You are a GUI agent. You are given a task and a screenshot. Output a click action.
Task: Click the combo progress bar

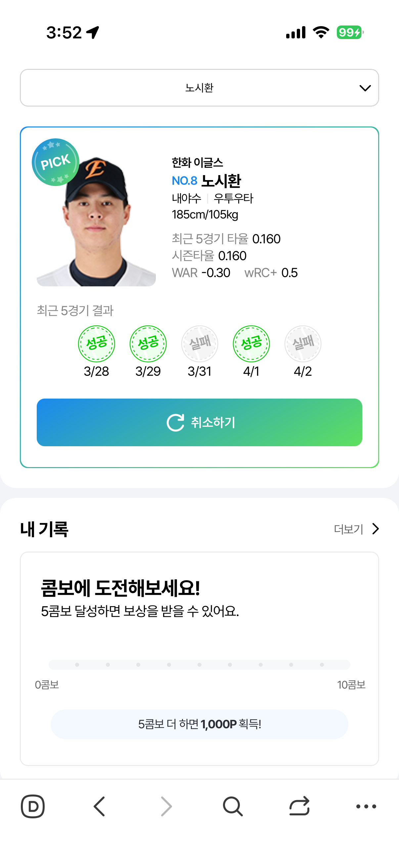click(199, 664)
